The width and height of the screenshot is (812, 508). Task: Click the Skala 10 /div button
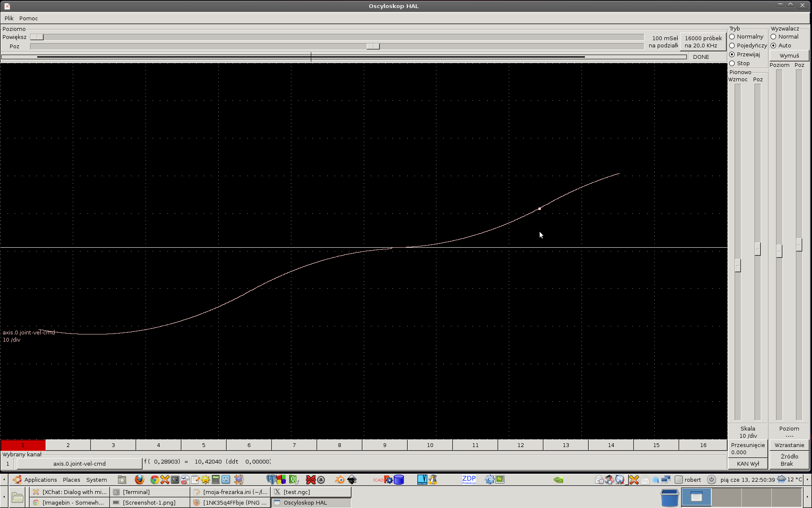pos(748,432)
